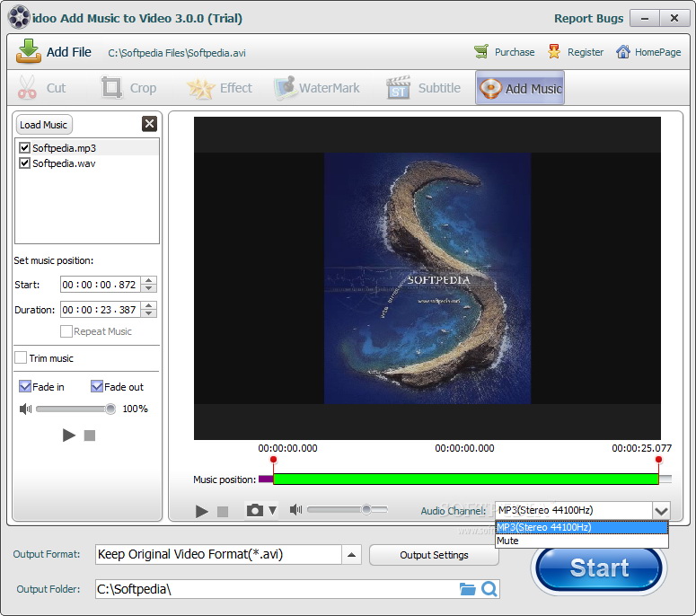Enable the Trim music checkbox
Screen dimensions: 696x616
[21, 358]
